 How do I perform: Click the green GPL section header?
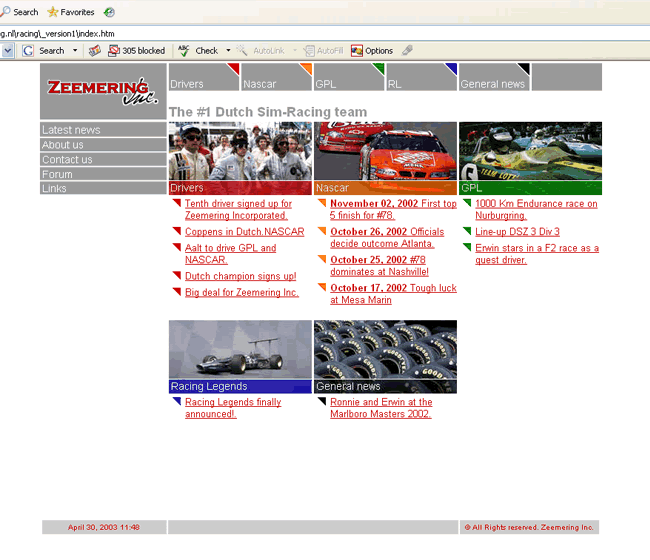530,188
